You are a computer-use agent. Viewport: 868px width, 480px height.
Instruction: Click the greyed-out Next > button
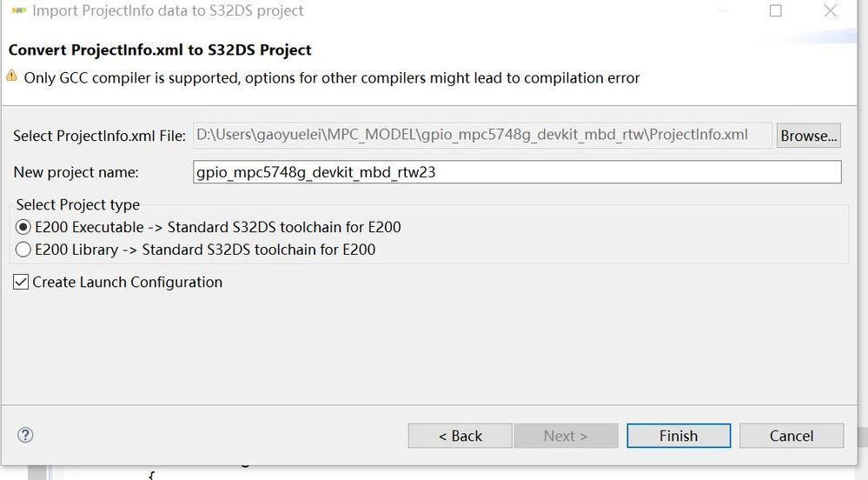(x=566, y=436)
